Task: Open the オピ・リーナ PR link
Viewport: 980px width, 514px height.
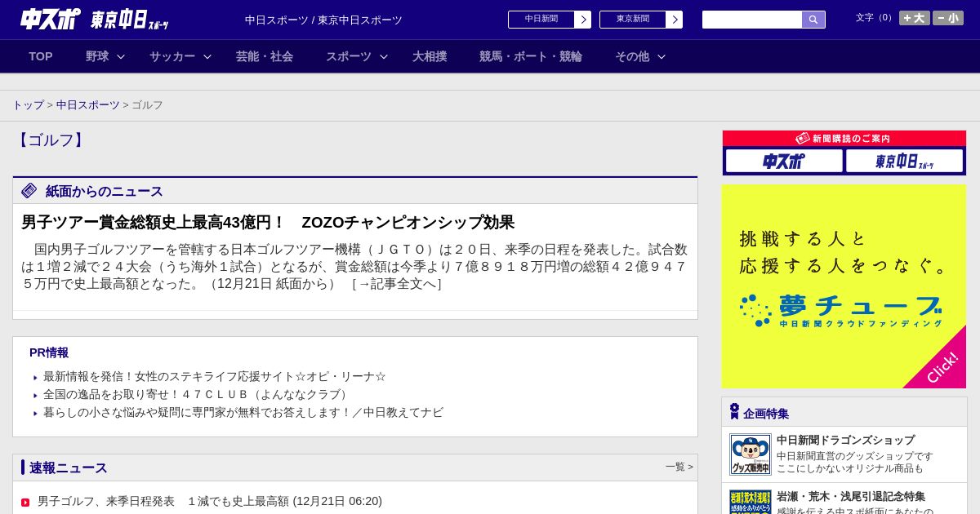Action: [215, 376]
